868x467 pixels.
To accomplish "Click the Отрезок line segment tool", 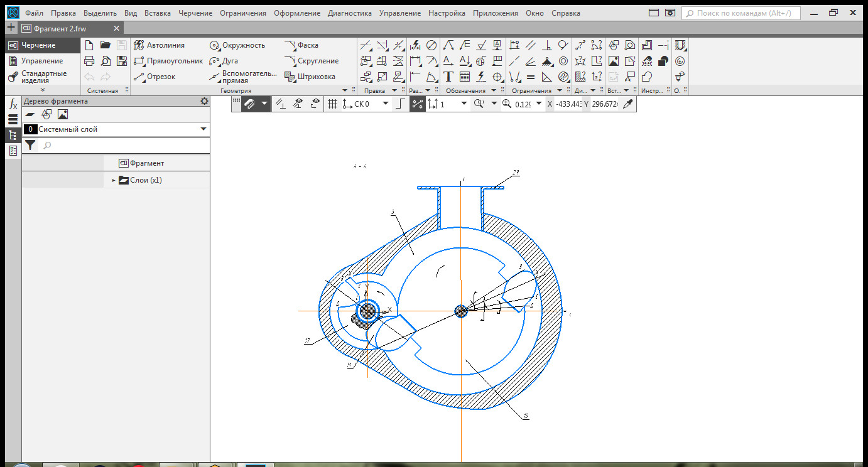I will (x=155, y=77).
